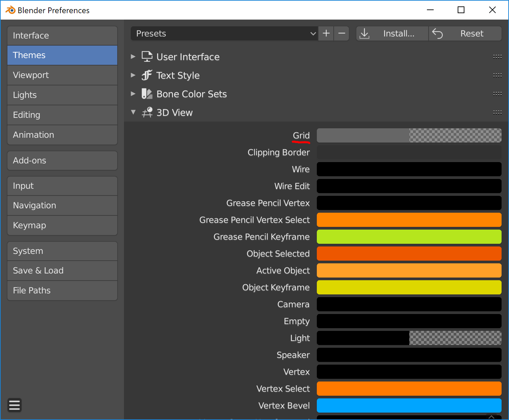Click the download icon on the Install button
Image resolution: width=509 pixels, height=420 pixels.
[364, 33]
